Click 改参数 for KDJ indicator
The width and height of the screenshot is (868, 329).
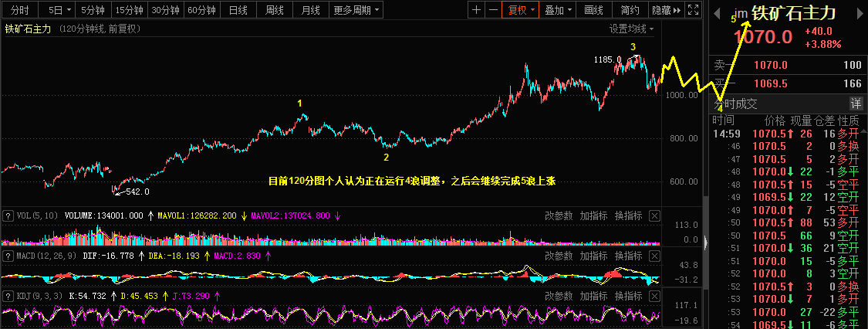click(559, 297)
